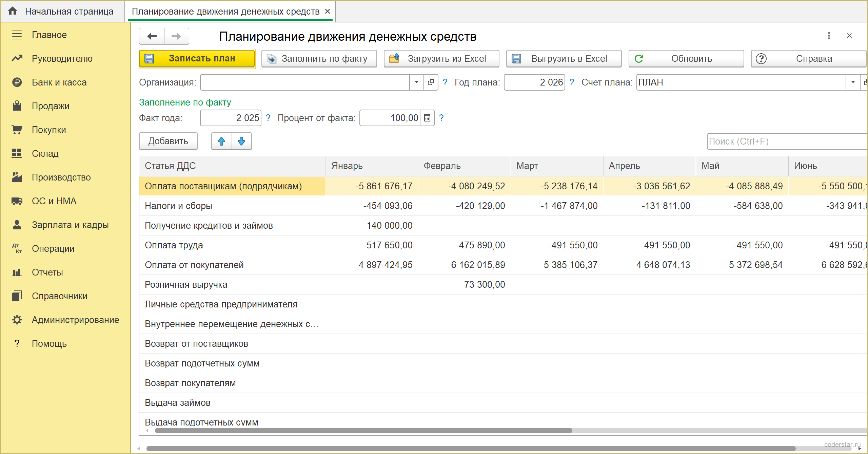This screenshot has height=454, width=868.
Task: Click Обновить button
Action: click(x=686, y=58)
